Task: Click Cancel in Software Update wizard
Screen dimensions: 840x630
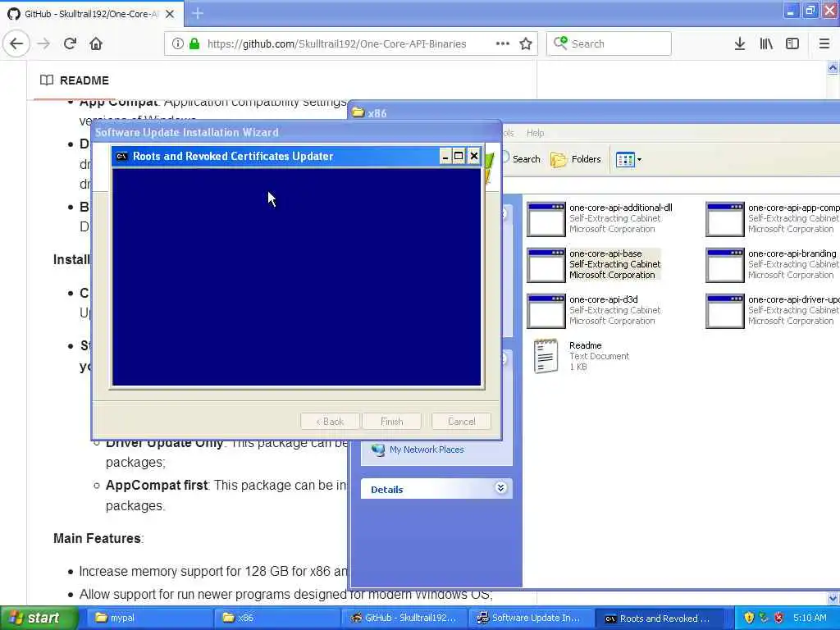Action: tap(461, 422)
